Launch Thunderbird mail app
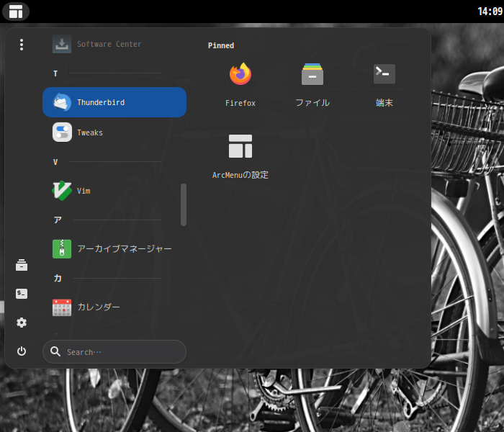This screenshot has height=432, width=504. (114, 102)
